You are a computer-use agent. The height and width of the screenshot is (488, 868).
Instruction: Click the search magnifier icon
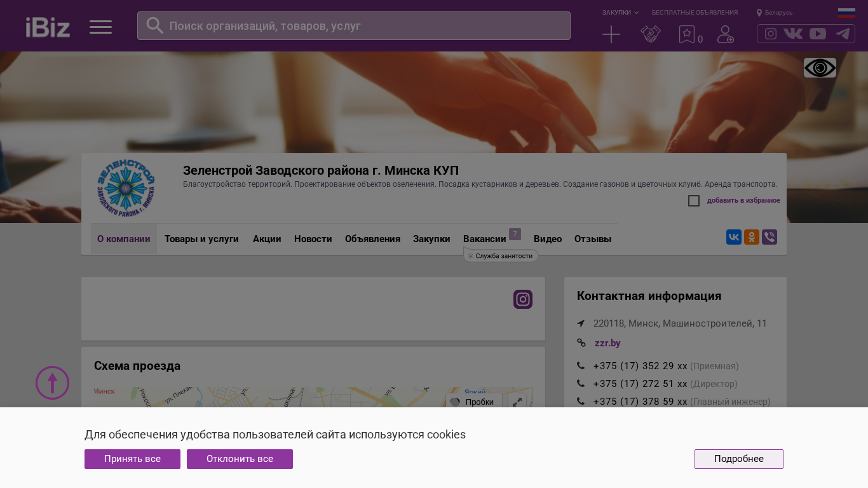pyautogui.click(x=155, y=25)
